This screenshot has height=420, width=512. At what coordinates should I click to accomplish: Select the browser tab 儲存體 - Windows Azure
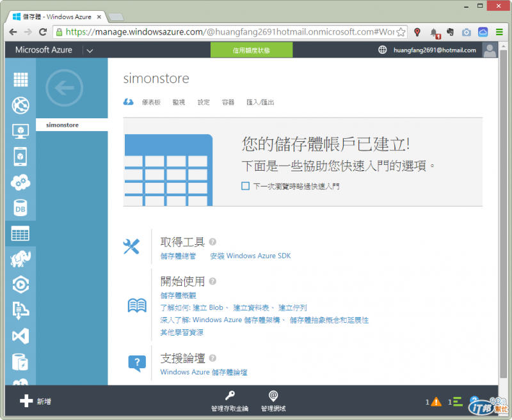pyautogui.click(x=56, y=17)
